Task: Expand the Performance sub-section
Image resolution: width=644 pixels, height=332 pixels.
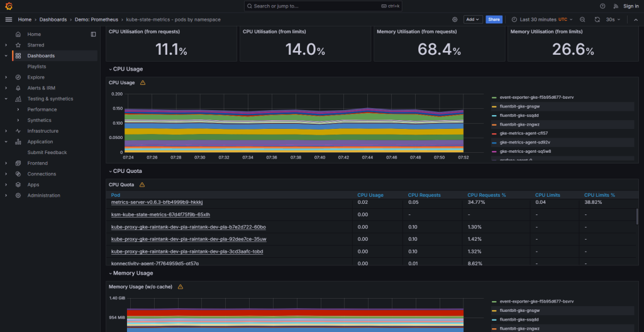Action: tap(18, 109)
